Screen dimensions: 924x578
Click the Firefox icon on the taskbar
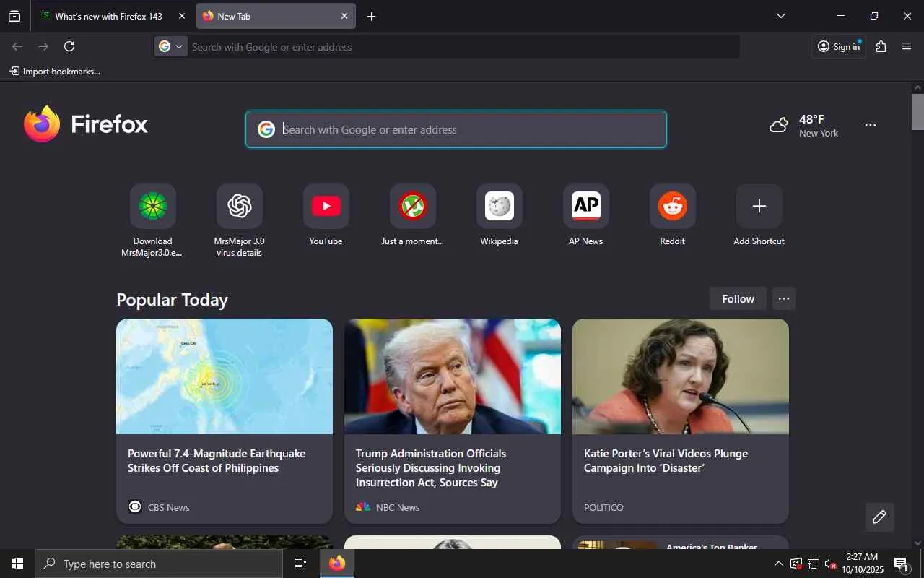pos(337,564)
